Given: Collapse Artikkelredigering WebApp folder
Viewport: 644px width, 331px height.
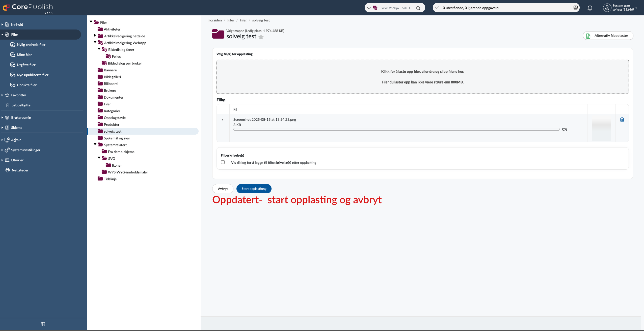Looking at the screenshot, I should coord(95,42).
